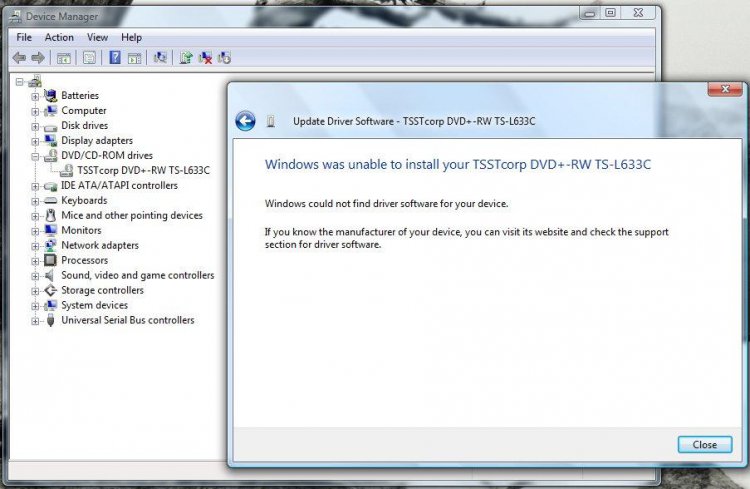Expand the Monitors node
Screen dimensions: 750x489
[x=35, y=232]
